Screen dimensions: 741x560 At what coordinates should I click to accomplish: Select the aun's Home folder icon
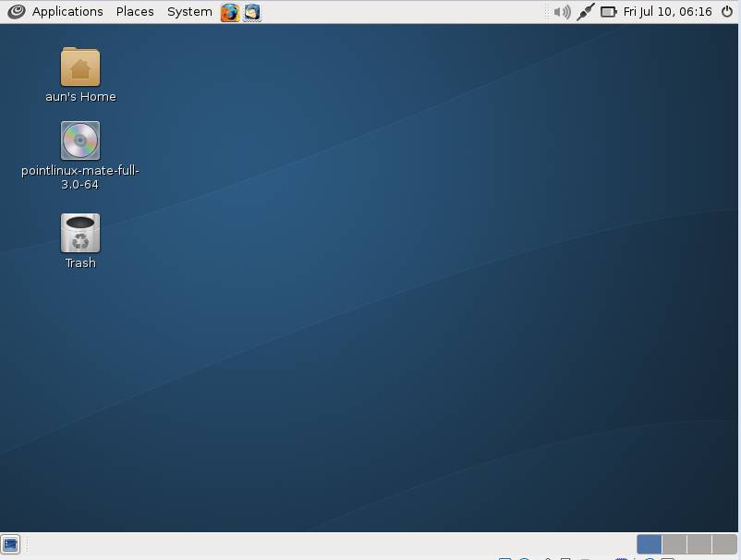pyautogui.click(x=80, y=67)
